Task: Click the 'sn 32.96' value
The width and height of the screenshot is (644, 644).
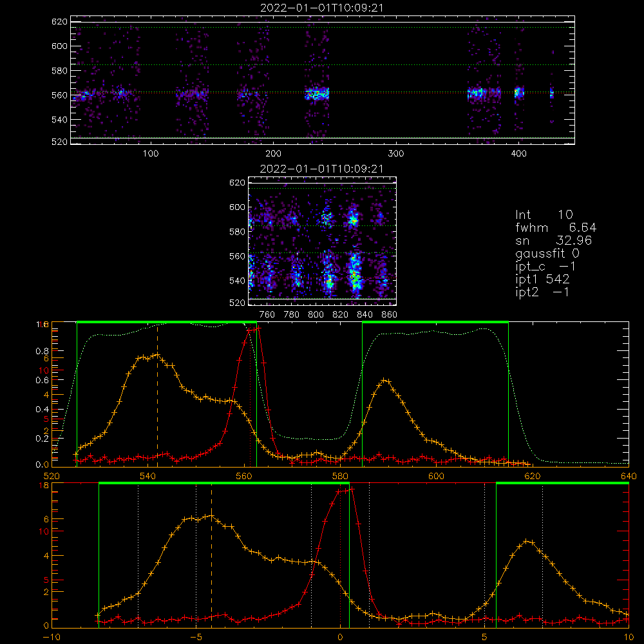Action: point(554,240)
